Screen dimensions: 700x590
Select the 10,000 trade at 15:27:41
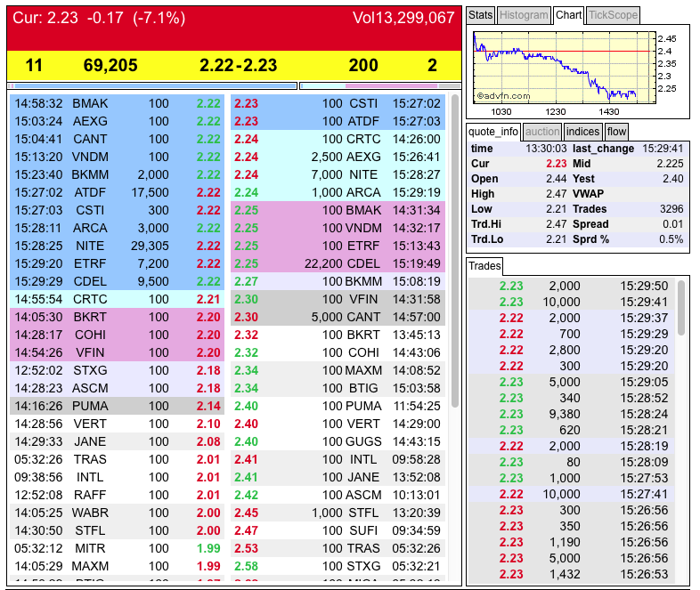click(x=572, y=494)
